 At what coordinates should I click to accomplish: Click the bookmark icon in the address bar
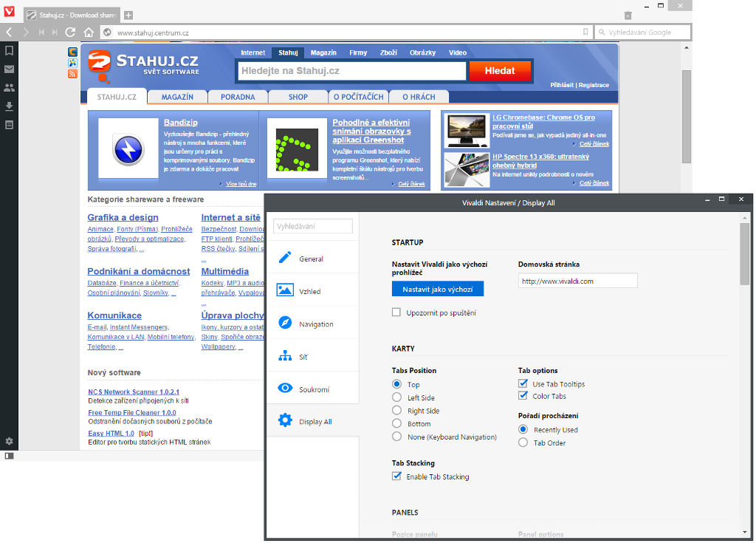coord(585,33)
